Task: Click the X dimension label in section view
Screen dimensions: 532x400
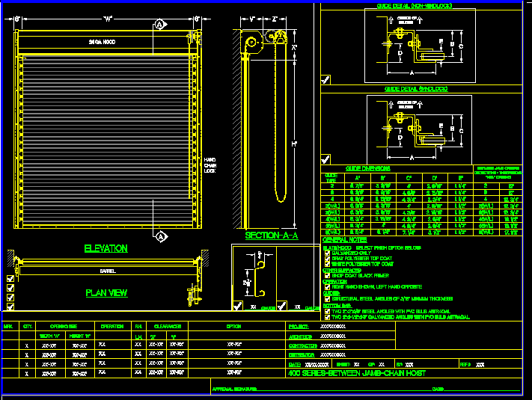Action: [294, 47]
